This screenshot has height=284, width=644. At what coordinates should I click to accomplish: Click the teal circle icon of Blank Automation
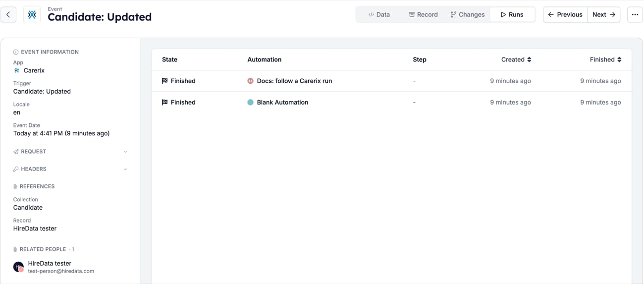pyautogui.click(x=250, y=102)
